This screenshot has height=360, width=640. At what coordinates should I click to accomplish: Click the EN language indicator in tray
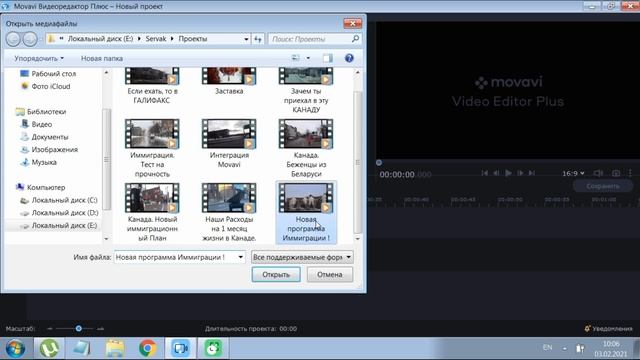547,348
